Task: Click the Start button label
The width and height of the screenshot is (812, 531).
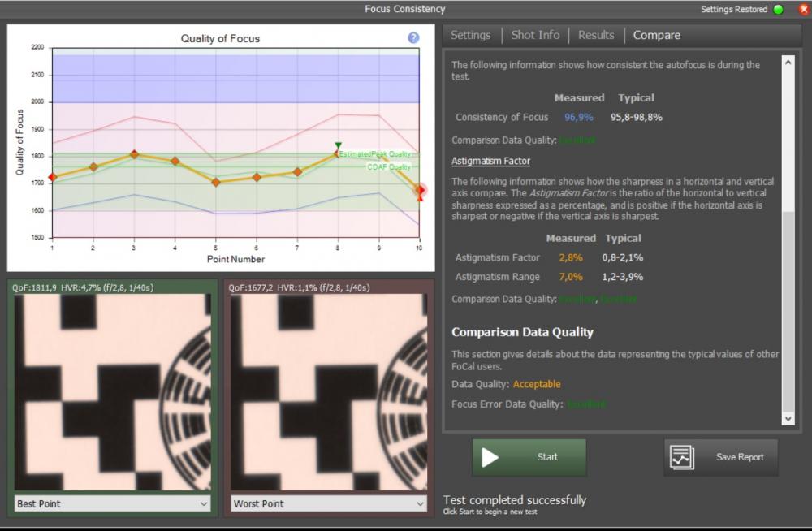Action: 547,457
